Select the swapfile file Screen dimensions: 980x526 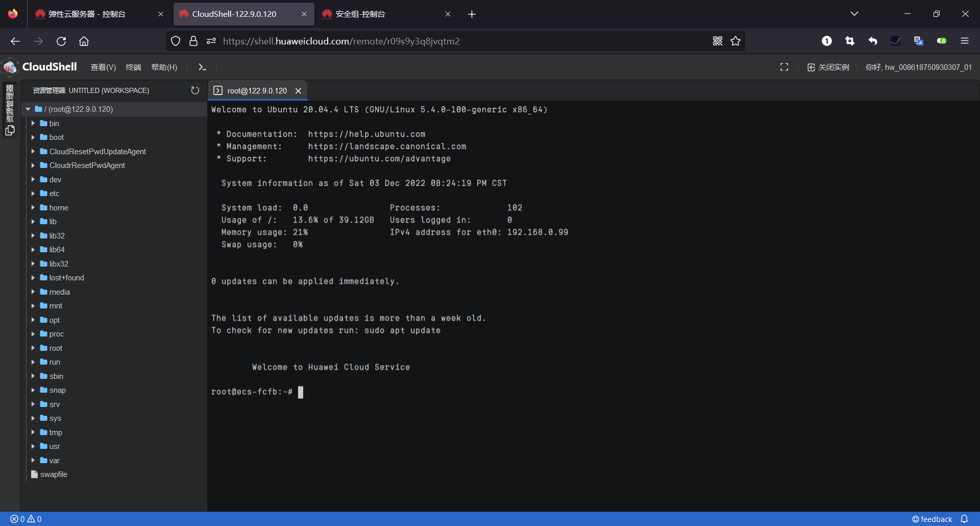54,474
